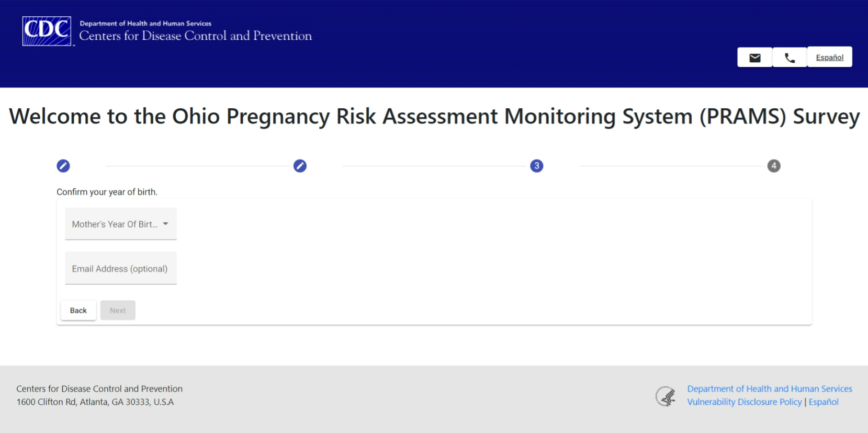Click the PRAMS Survey welcome heading
Image resolution: width=868 pixels, height=433 pixels.
[434, 116]
